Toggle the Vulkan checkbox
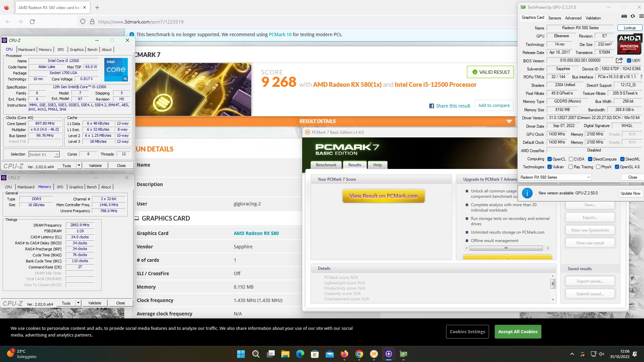The height and width of the screenshot is (362, 644). 549,167
